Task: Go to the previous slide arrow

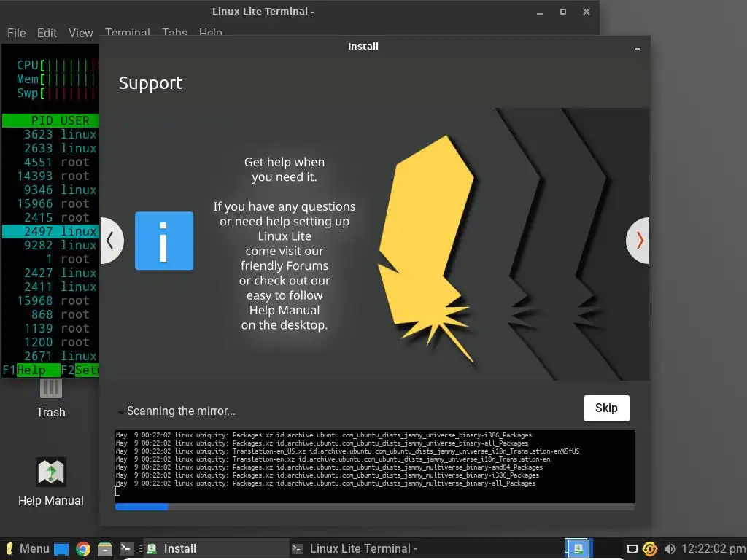Action: [112, 241]
